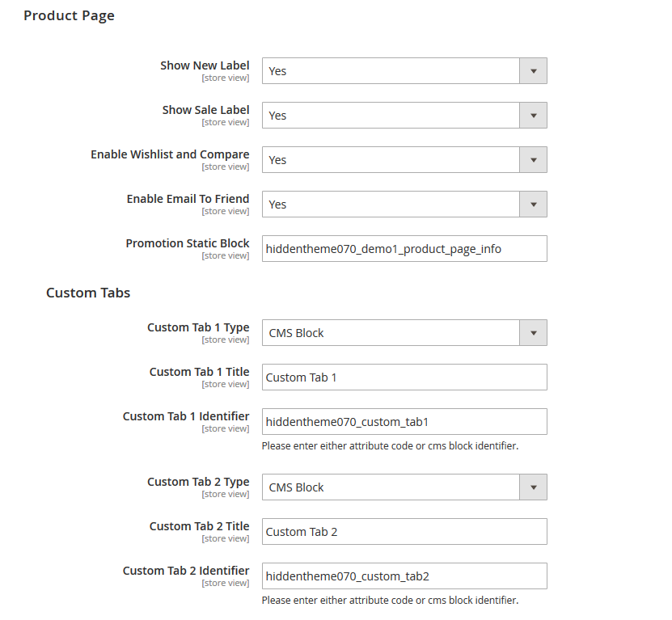Click the Custom Tab 1 Title field

[x=404, y=377]
